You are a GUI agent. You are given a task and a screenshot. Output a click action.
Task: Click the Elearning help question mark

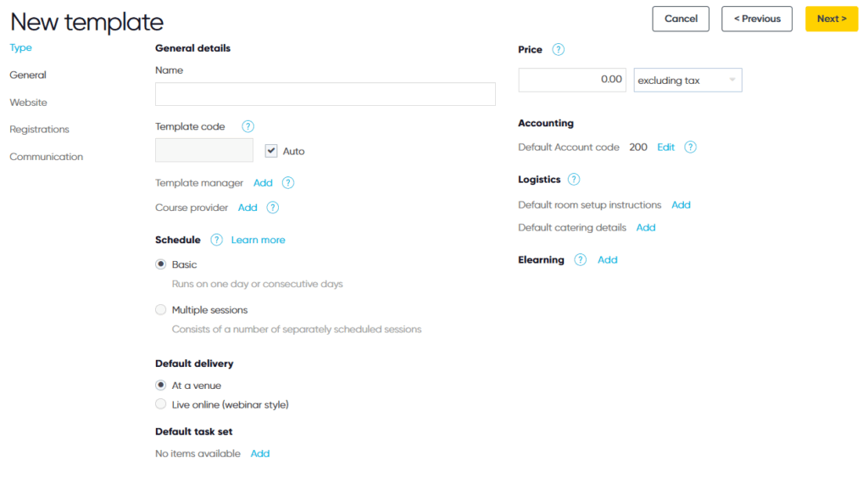pyautogui.click(x=580, y=260)
